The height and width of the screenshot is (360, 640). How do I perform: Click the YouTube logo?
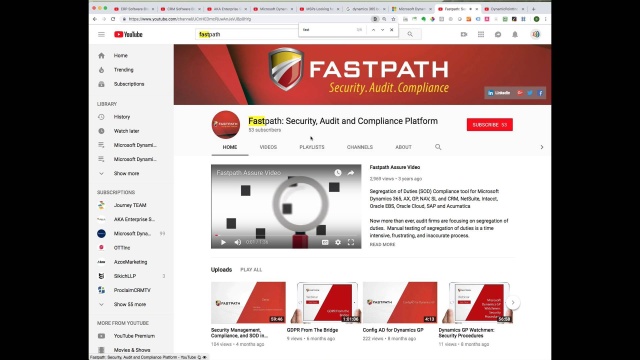point(128,35)
